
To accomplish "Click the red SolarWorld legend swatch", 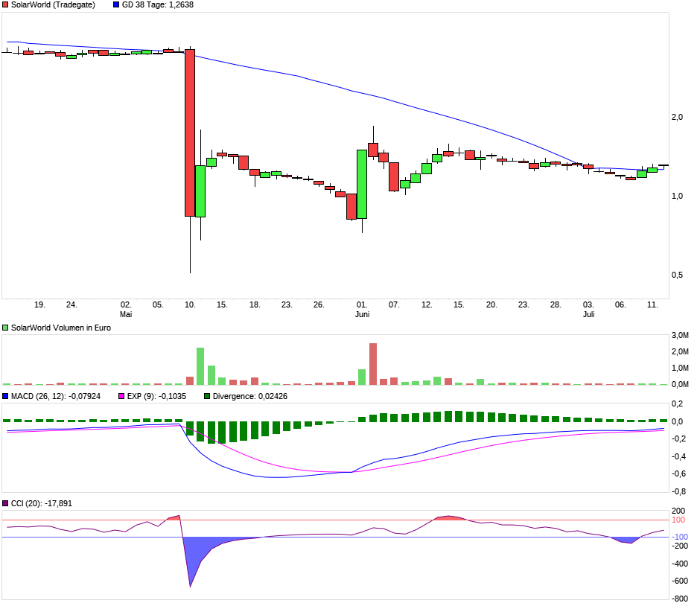I will [5, 5].
